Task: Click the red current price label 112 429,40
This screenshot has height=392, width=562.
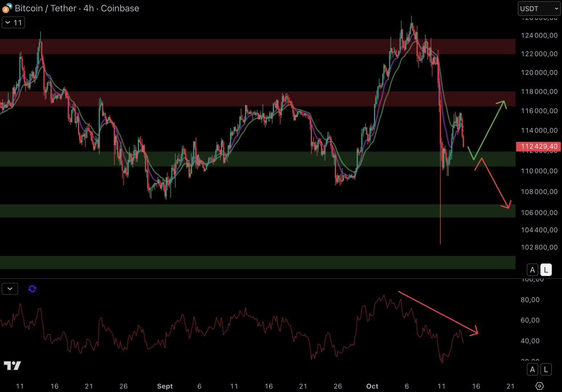Action: pos(538,147)
